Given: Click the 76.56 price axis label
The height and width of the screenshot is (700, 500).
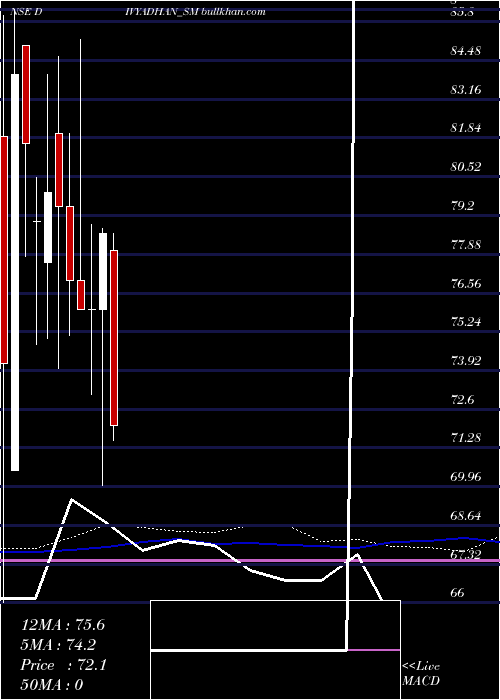Looking at the screenshot, I should pyautogui.click(x=465, y=283).
